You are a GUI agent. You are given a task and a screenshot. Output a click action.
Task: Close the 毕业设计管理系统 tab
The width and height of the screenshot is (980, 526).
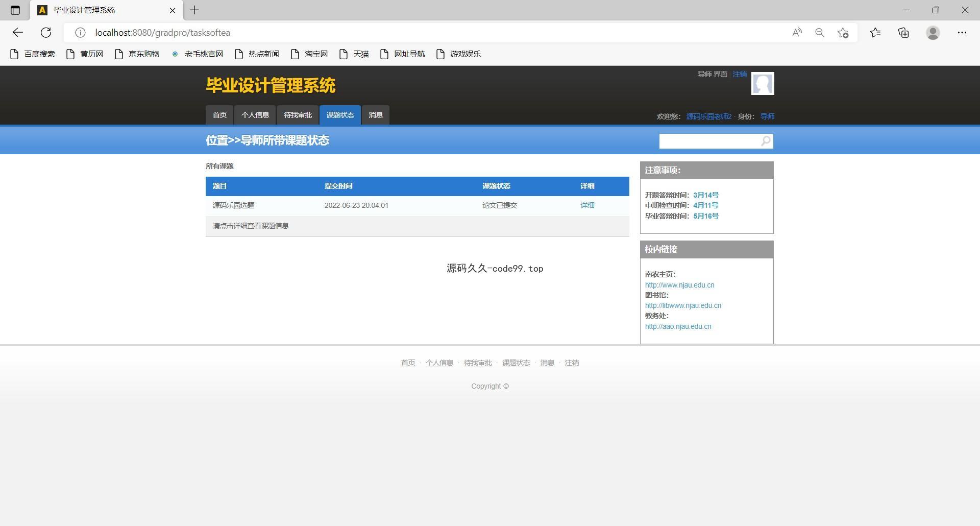[173, 10]
